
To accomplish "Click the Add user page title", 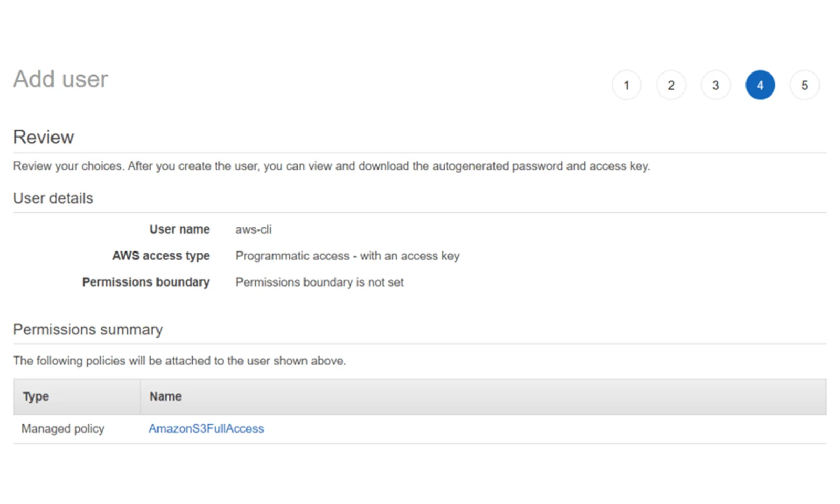I will click(60, 79).
